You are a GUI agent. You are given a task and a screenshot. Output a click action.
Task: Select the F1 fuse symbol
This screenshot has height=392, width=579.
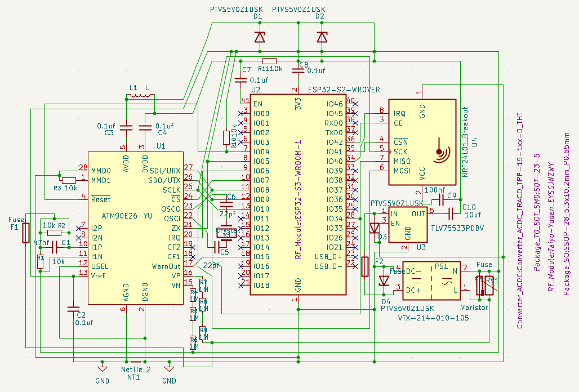[25, 233]
